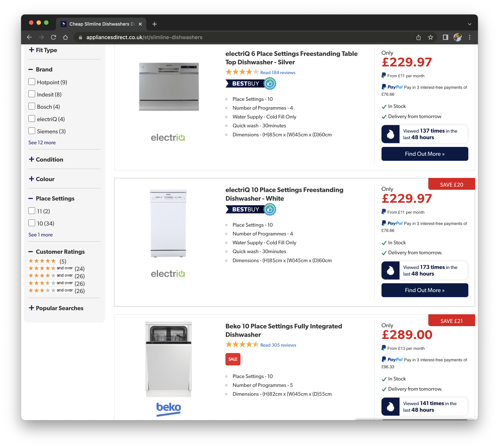Click the user profile avatar icon
This screenshot has width=499, height=448.
[457, 37]
